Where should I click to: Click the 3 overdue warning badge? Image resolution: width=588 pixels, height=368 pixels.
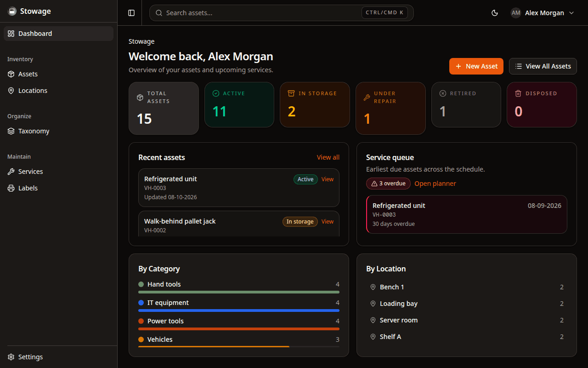(388, 184)
